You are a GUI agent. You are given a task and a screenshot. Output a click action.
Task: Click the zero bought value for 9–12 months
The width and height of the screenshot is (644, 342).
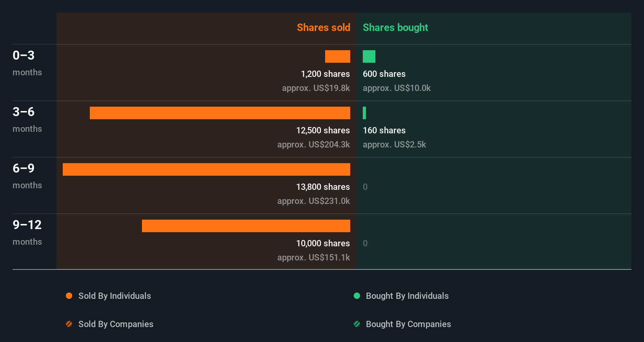coord(365,243)
